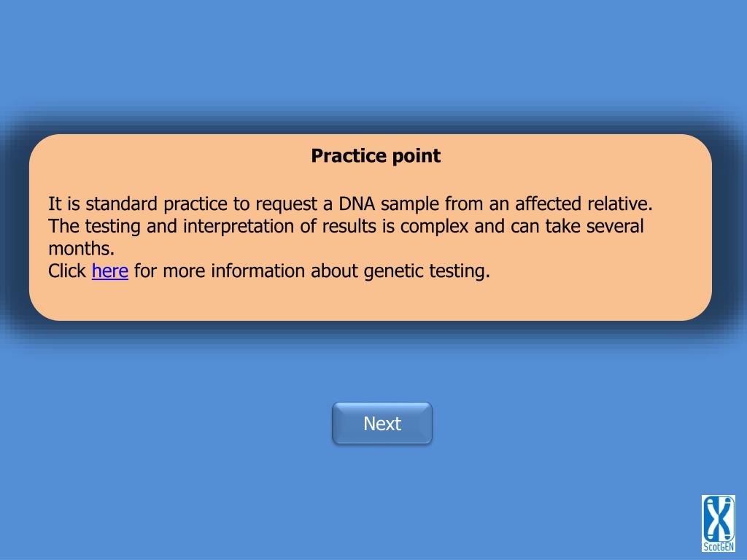This screenshot has height=560, width=747.
Task: Click the word "months." in the panel
Action: pos(82,249)
